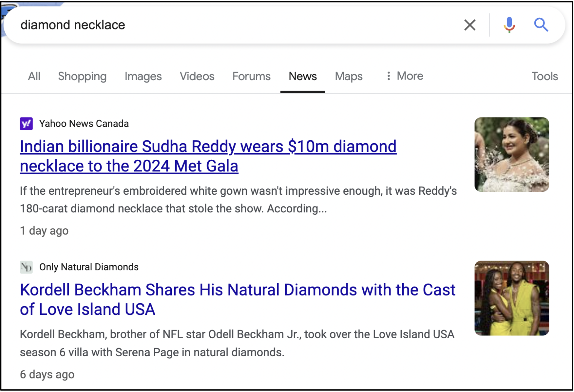Go to the Forums tab
Screen dimensions: 574x392
coord(251,76)
